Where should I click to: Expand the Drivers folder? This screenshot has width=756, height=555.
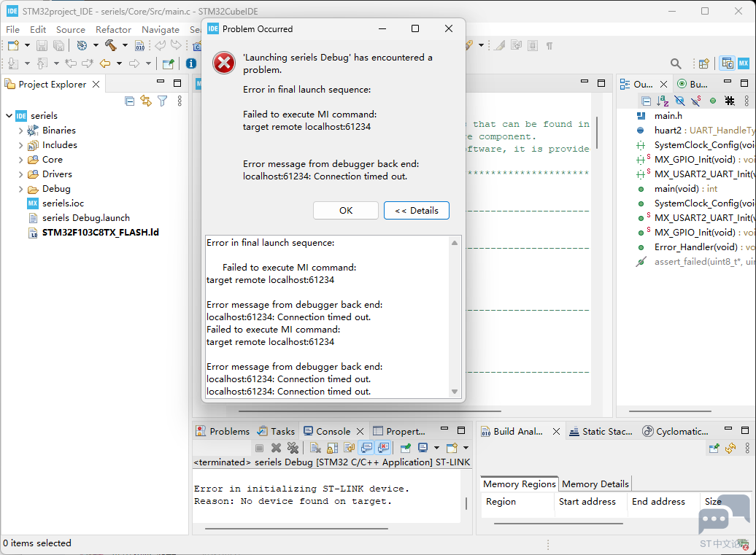(x=20, y=174)
